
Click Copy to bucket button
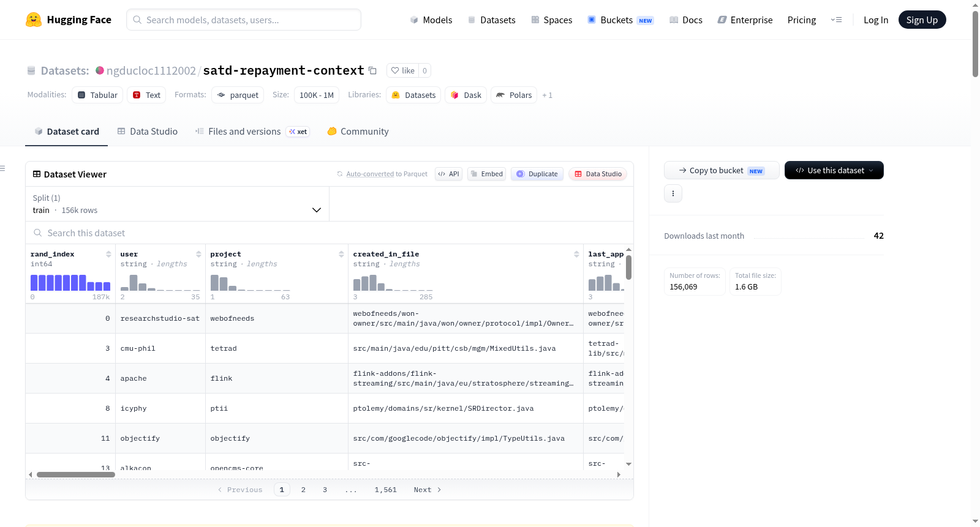click(x=722, y=170)
